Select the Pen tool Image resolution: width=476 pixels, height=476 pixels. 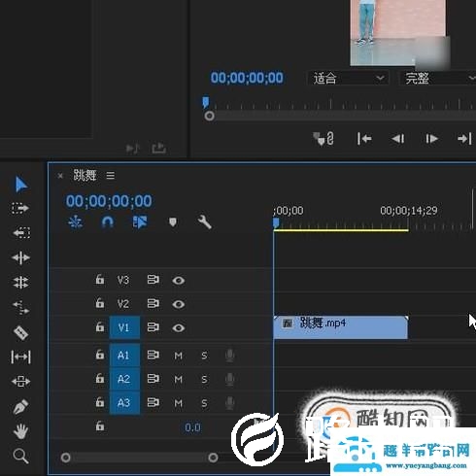click(x=20, y=407)
